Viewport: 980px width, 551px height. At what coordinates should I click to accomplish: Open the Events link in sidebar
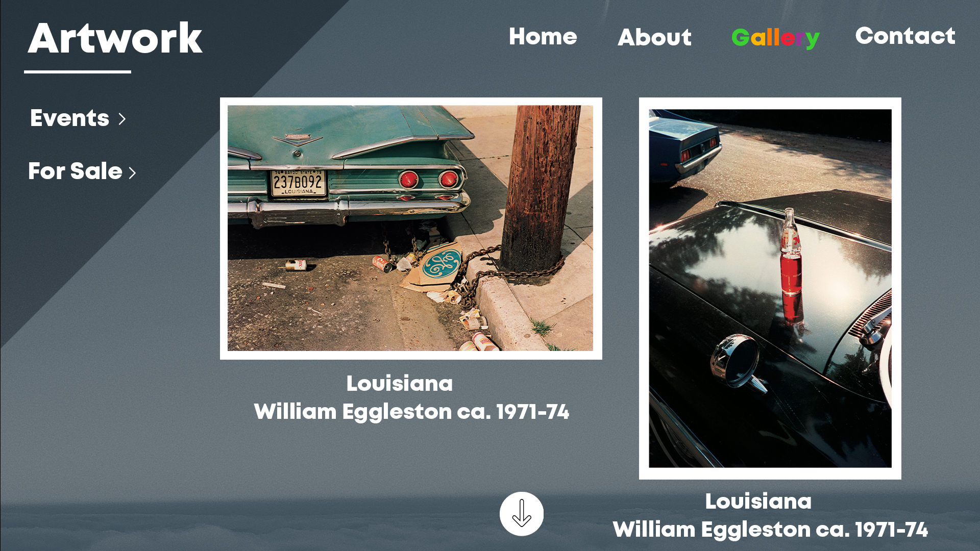pyautogui.click(x=69, y=118)
